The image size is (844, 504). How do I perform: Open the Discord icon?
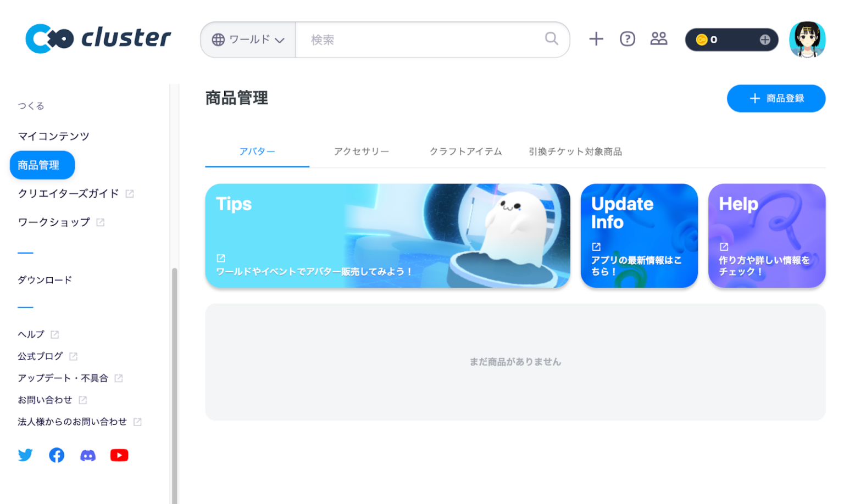point(88,455)
